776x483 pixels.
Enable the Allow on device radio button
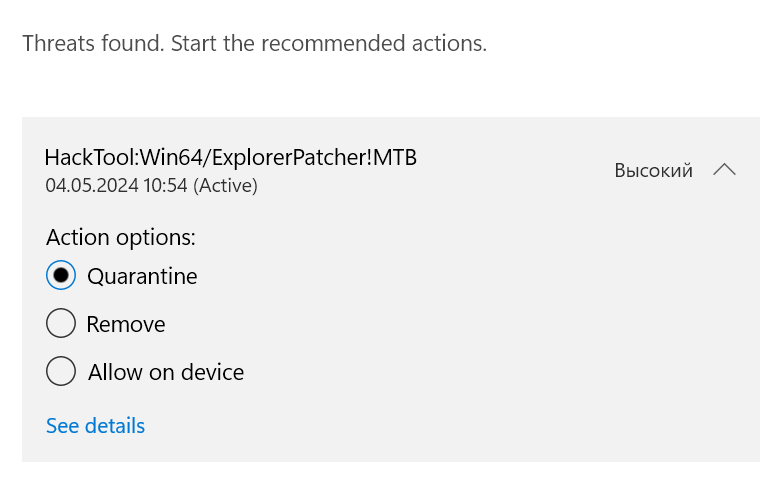pyautogui.click(x=61, y=372)
